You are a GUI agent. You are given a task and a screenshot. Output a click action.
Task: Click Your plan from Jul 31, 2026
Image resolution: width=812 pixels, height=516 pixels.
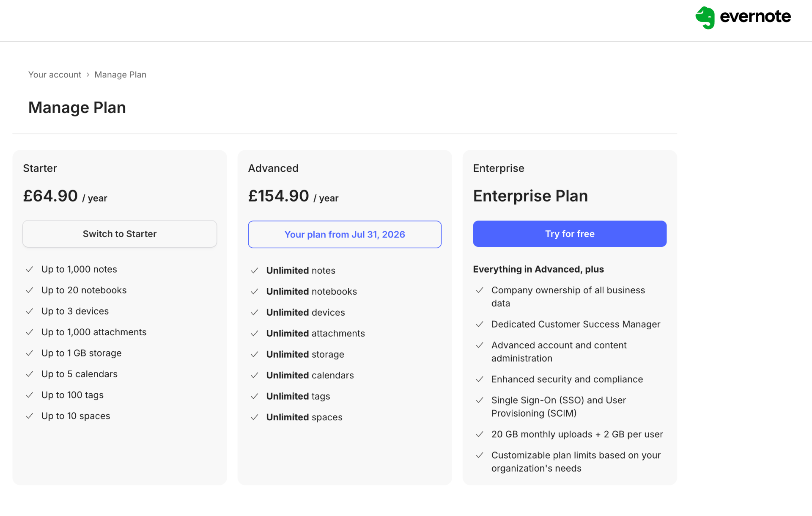click(x=345, y=234)
